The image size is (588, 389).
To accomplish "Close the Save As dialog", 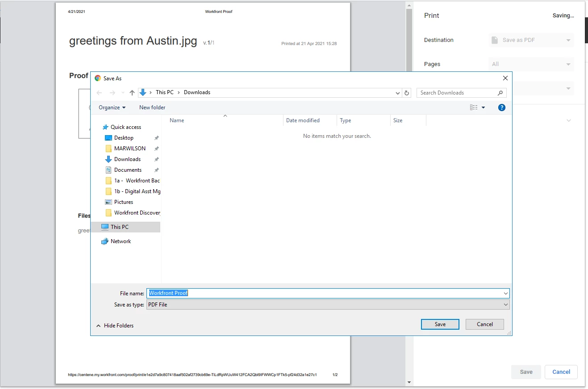I will click(505, 78).
